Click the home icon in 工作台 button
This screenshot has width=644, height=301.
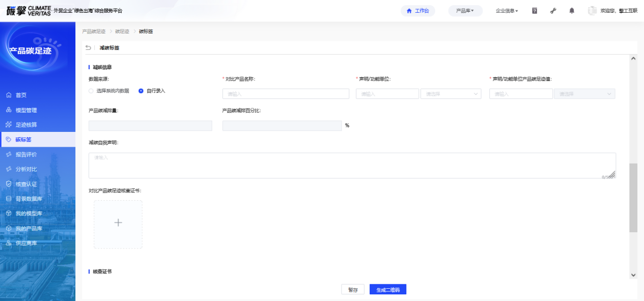(409, 11)
